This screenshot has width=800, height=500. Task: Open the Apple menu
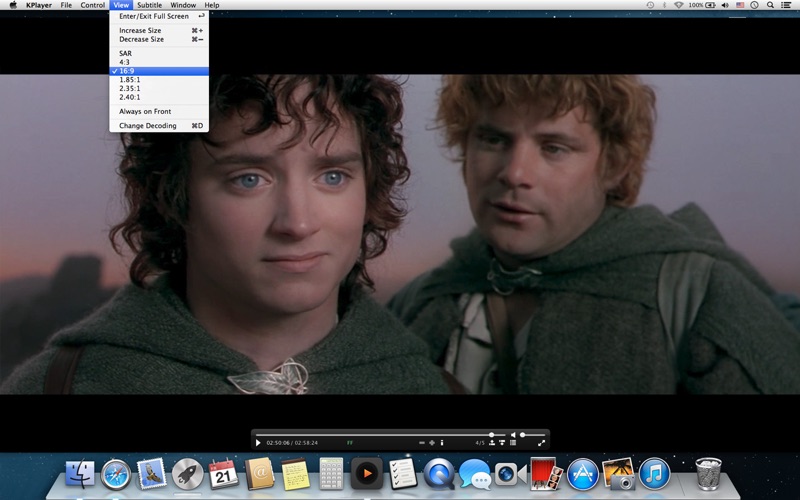tap(13, 5)
